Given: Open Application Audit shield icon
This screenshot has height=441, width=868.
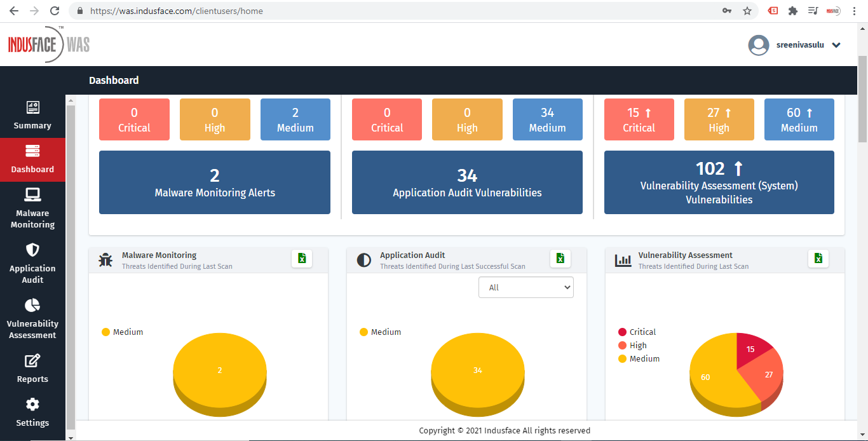Looking at the screenshot, I should coord(32,250).
